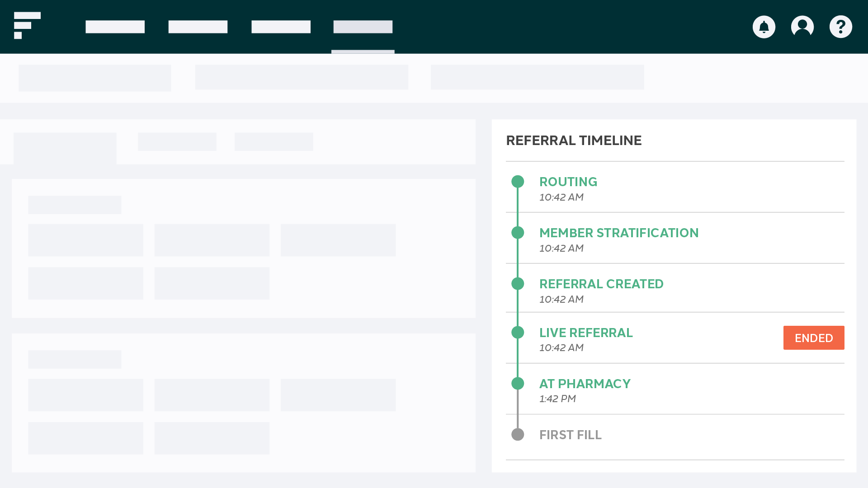
Task: Open the user profile icon
Action: coord(802,27)
